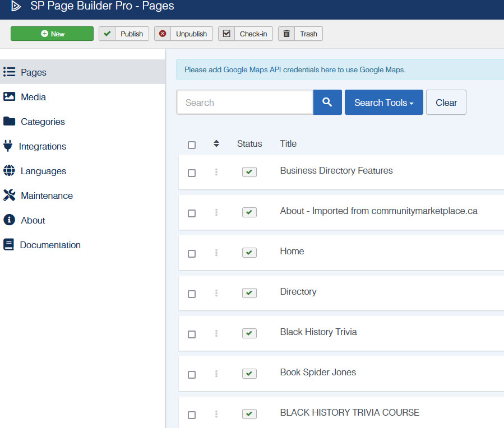Click the green status icon for Directory
504x428 pixels.
pyautogui.click(x=249, y=293)
